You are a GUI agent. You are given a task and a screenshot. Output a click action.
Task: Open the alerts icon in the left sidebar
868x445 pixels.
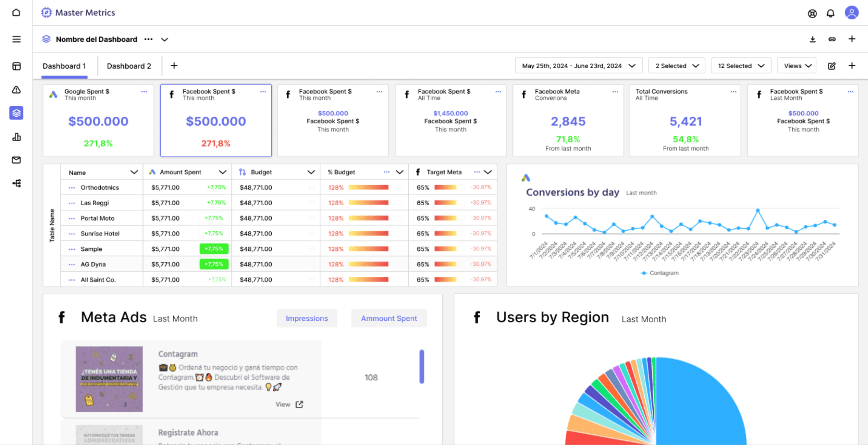pyautogui.click(x=16, y=90)
